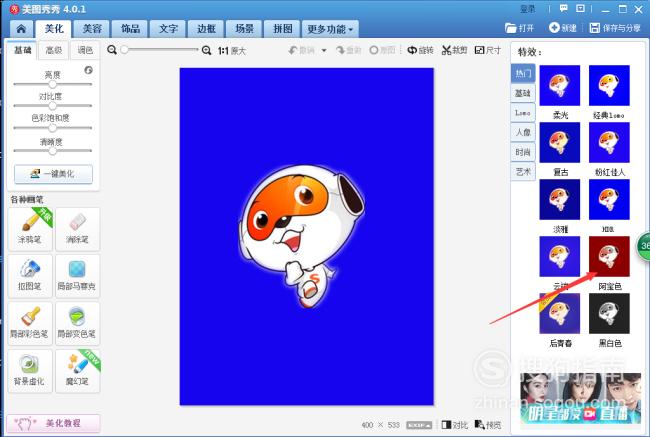Open the 美化教程 tutorial button

point(53,423)
